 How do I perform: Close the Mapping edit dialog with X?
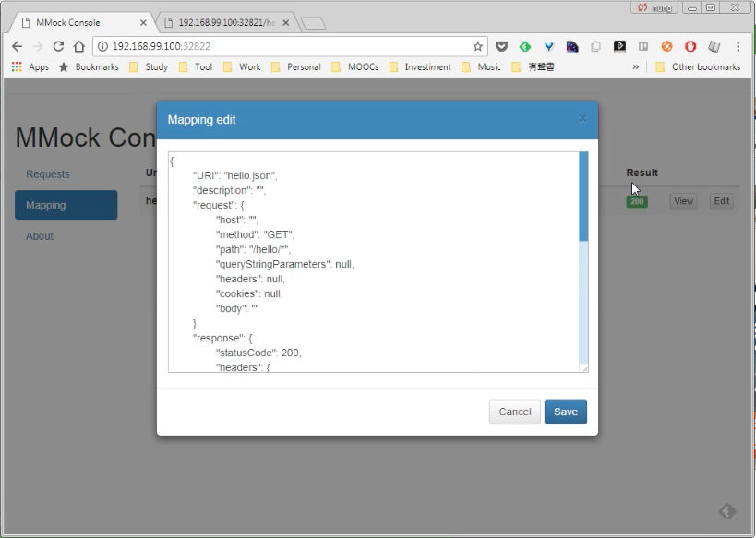[x=582, y=119]
